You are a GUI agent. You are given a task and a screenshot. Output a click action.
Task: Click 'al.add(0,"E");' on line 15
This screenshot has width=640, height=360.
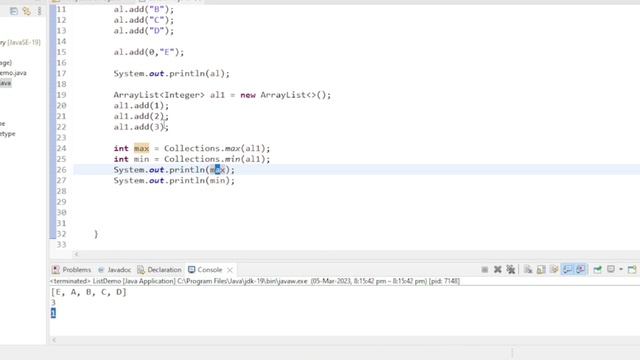(149, 52)
